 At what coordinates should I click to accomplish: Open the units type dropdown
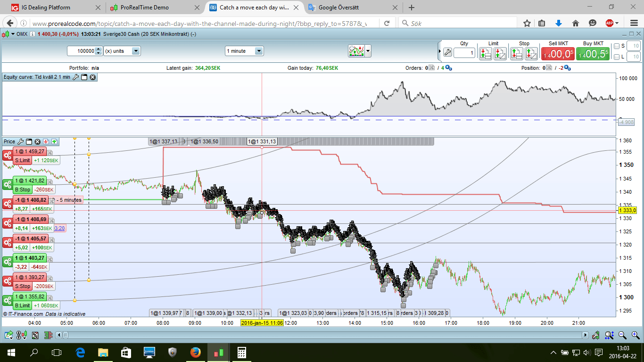click(136, 51)
